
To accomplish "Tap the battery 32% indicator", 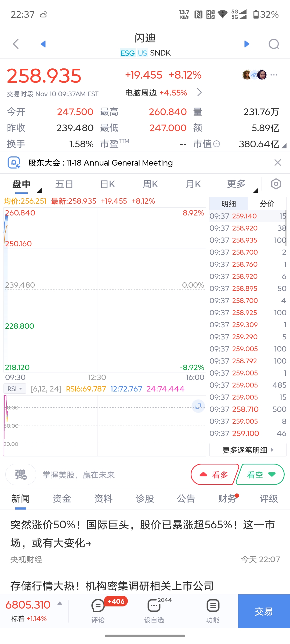I will (x=266, y=14).
